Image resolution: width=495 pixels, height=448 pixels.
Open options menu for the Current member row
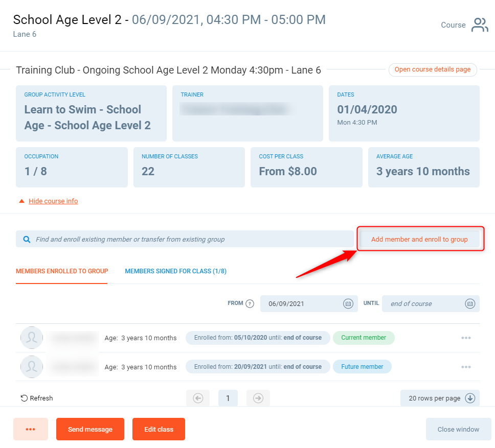[465, 338]
